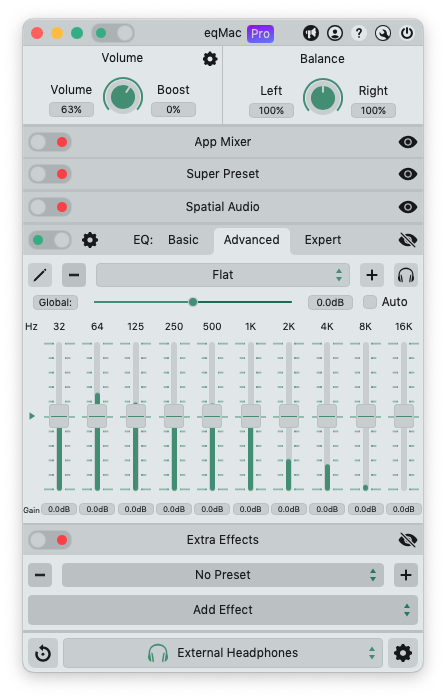Viewport: 446px width, 699px height.
Task: Click the headphones icon beside Flat preset
Action: pos(406,275)
